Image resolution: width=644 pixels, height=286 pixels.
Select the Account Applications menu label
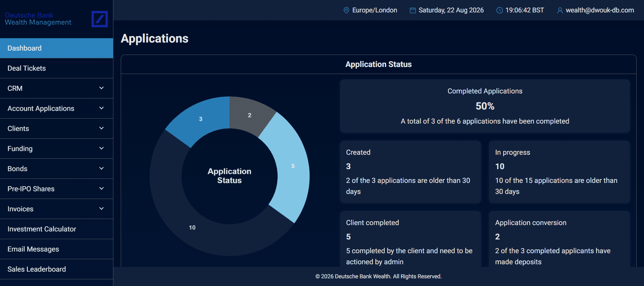(41, 109)
